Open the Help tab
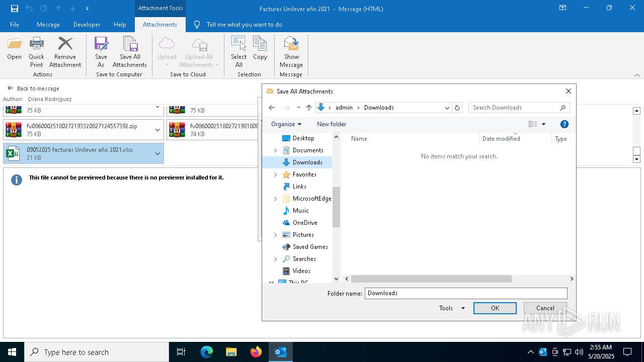The image size is (644, 362). click(x=120, y=25)
